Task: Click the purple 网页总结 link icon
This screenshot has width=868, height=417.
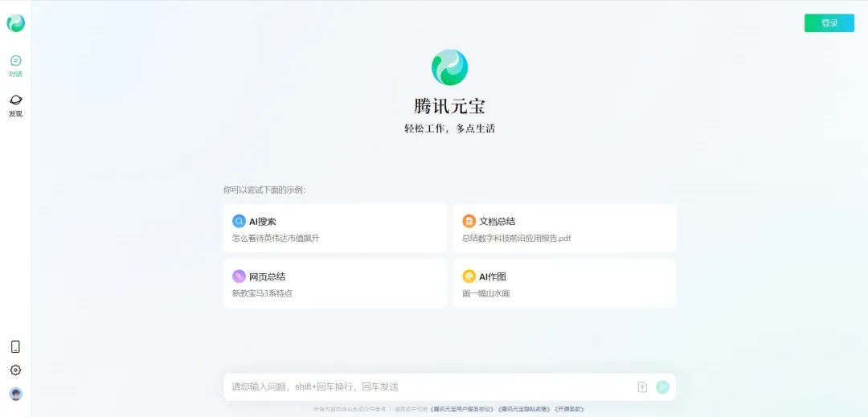Action: (239, 276)
